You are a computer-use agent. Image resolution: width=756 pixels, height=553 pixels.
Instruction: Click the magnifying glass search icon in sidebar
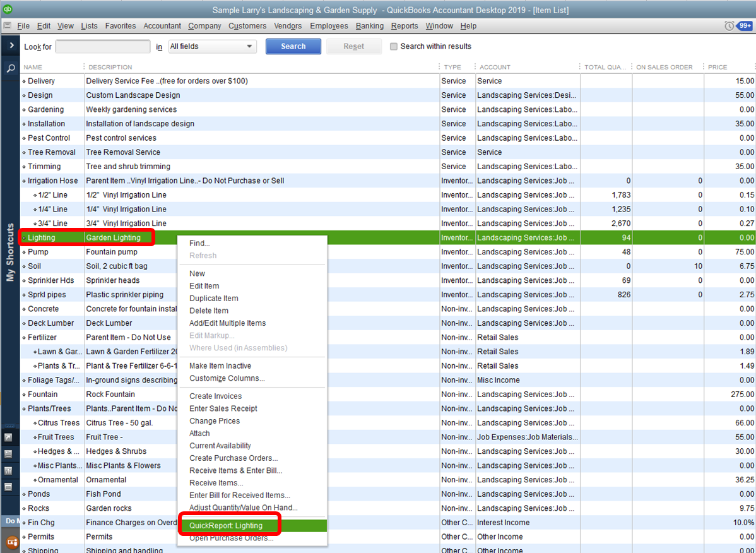click(x=11, y=68)
